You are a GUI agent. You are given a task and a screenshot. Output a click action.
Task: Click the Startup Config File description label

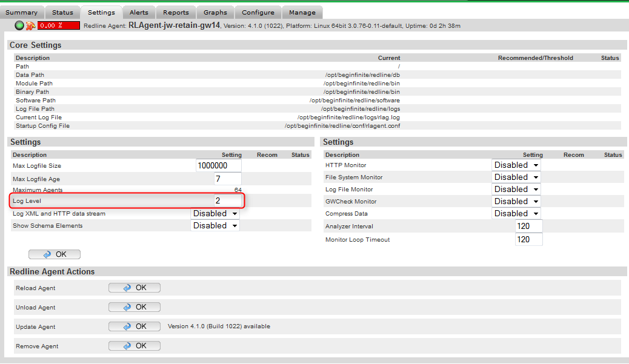42,126
